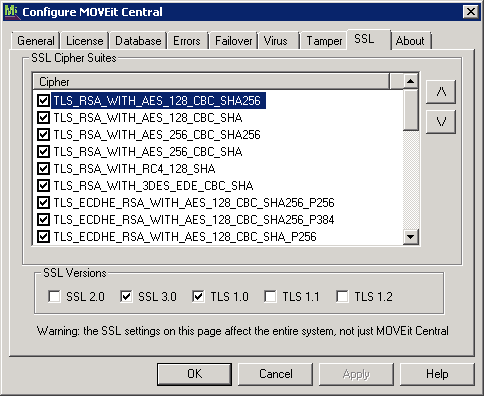Click the cipher list scrollbar thumb
Image resolution: width=484 pixels, height=396 pixels.
[411, 109]
